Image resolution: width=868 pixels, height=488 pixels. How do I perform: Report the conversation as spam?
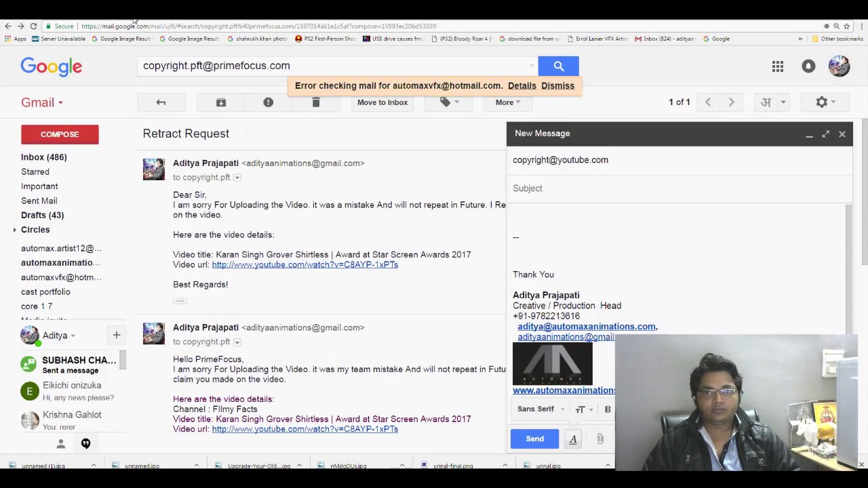pos(268,102)
